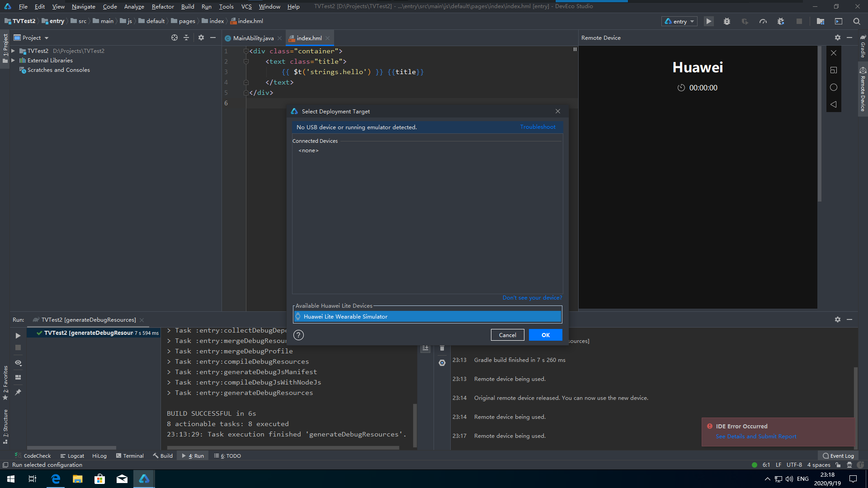Show hidden system tray icons chevron
The image size is (868, 488).
[x=767, y=479]
